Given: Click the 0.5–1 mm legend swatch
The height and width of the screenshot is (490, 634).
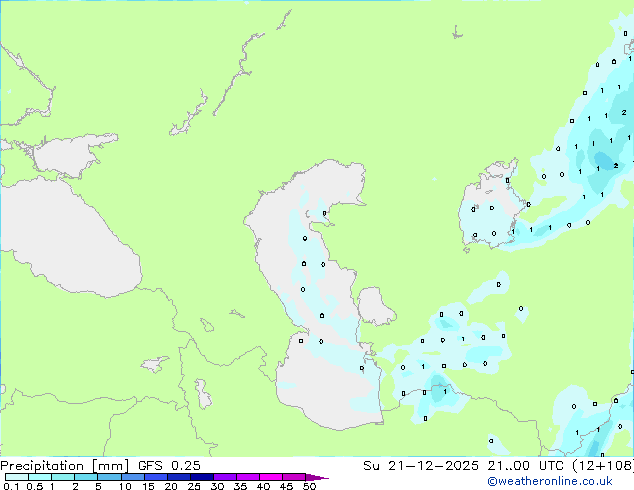Looking at the screenshot, I should [x=40, y=477].
